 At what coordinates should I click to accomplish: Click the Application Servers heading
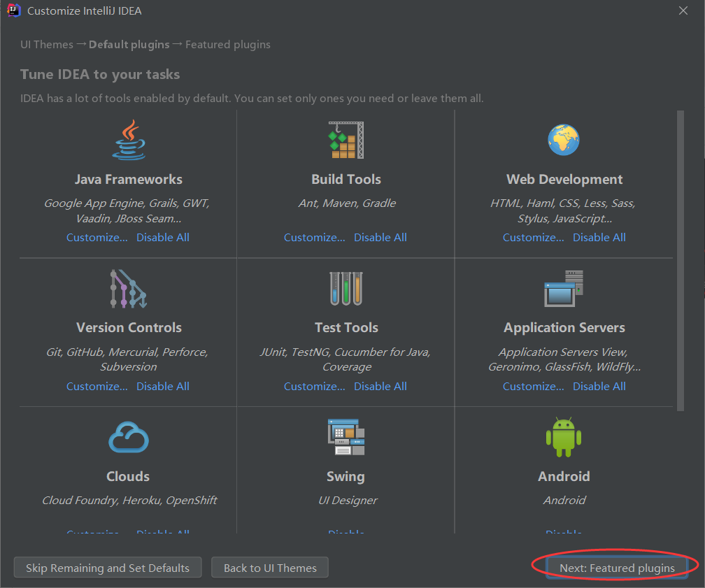click(564, 328)
